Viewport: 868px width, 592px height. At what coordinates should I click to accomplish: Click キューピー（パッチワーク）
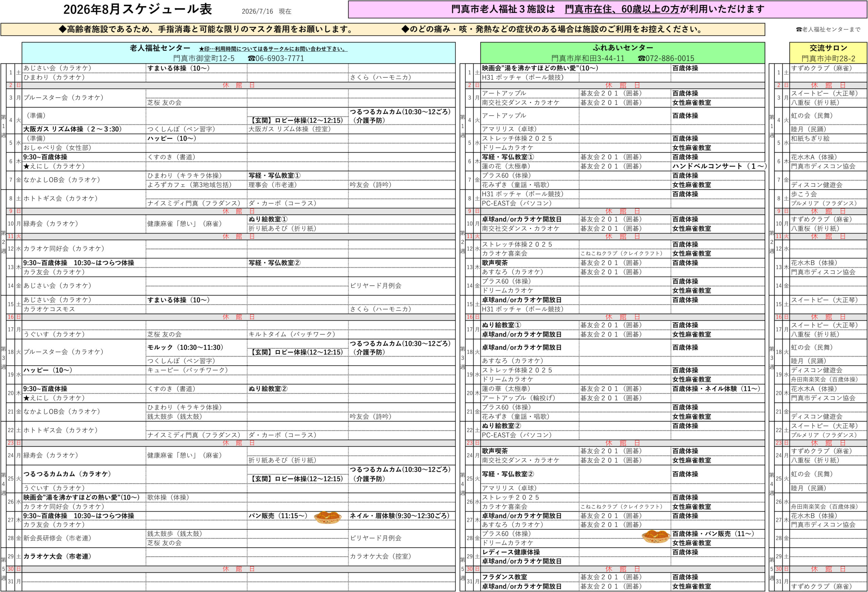187,370
